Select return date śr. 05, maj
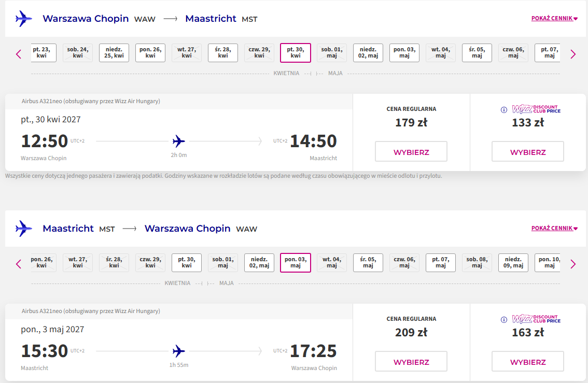Screen dimensions: 588x383 (x=368, y=263)
